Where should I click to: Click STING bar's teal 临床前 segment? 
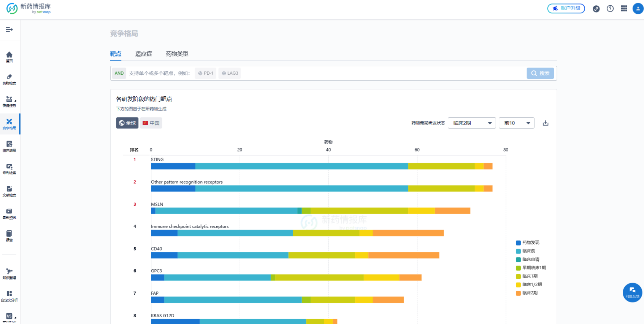[301, 166]
